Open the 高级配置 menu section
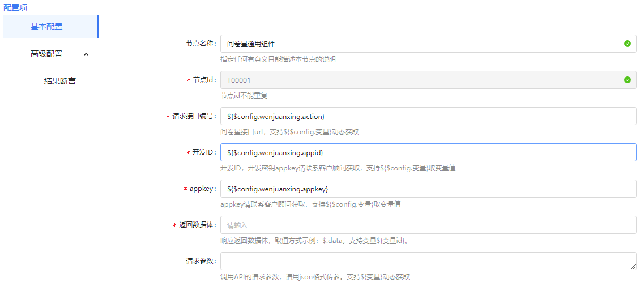 pyautogui.click(x=46, y=54)
